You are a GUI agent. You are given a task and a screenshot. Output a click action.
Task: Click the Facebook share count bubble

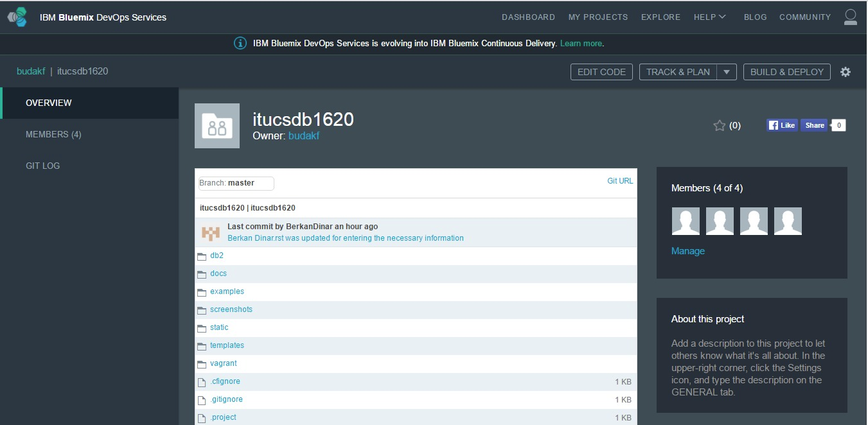pos(838,125)
